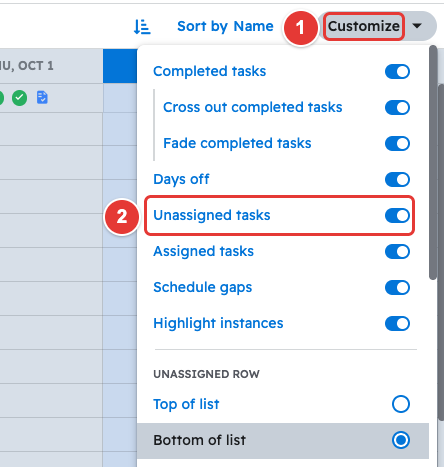This screenshot has height=467, width=444.
Task: Click Sort by Name
Action: tap(225, 26)
